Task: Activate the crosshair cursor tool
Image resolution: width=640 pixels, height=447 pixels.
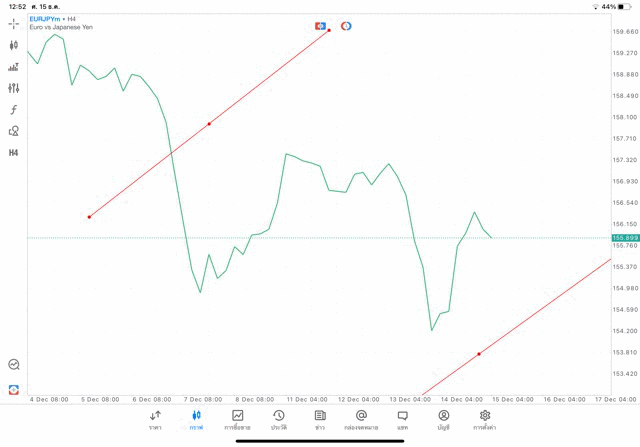Action: (14, 23)
